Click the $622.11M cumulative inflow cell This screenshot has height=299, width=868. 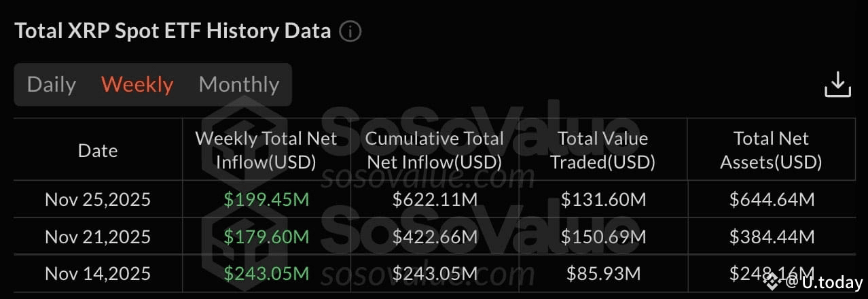coord(435,200)
